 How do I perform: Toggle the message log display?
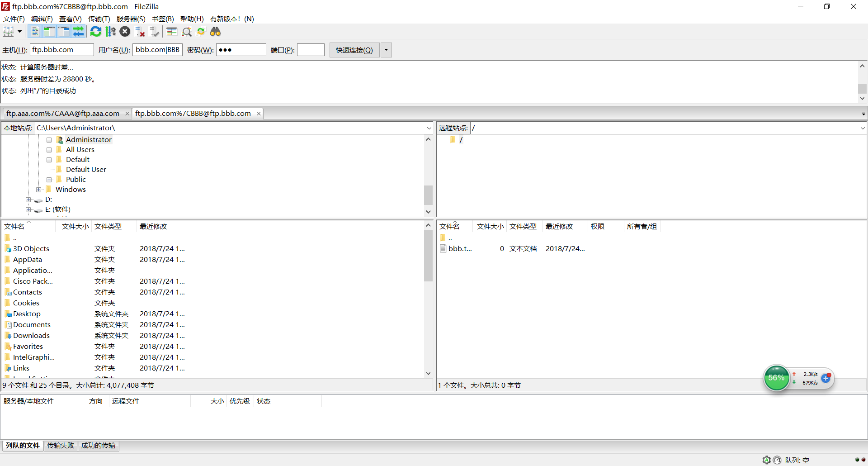(x=35, y=32)
